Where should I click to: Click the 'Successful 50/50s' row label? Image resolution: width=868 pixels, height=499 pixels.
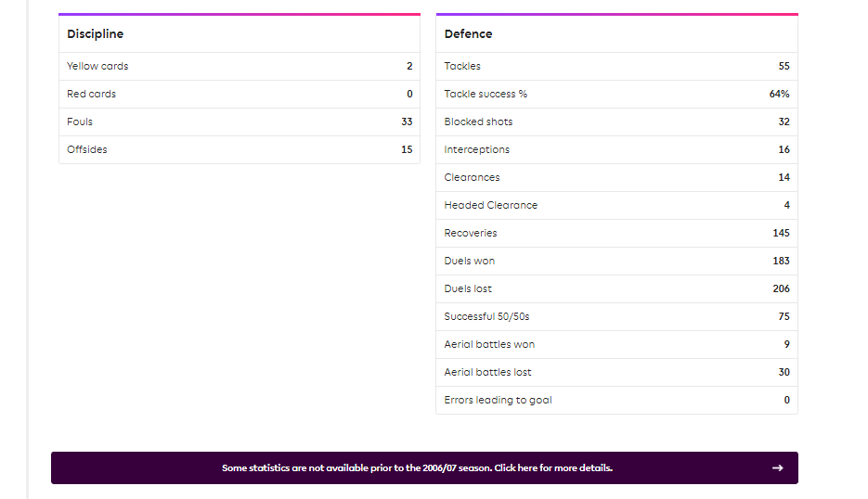486,316
